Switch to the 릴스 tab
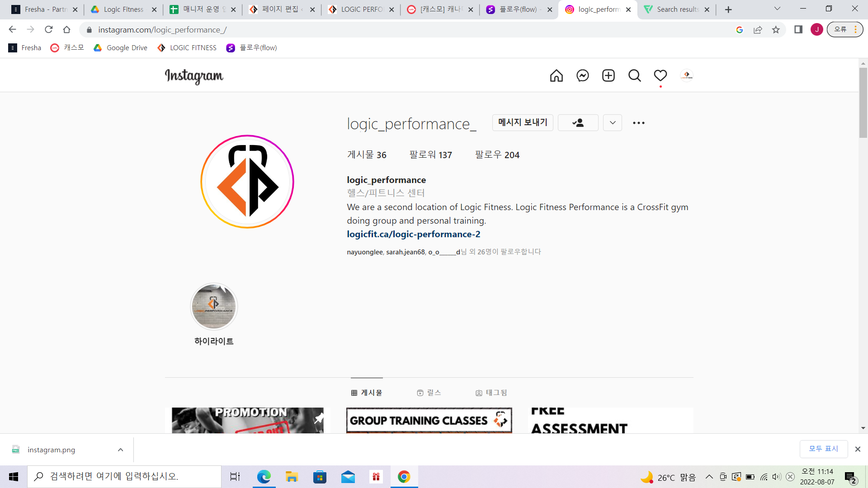Image resolution: width=868 pixels, height=488 pixels. [x=429, y=393]
